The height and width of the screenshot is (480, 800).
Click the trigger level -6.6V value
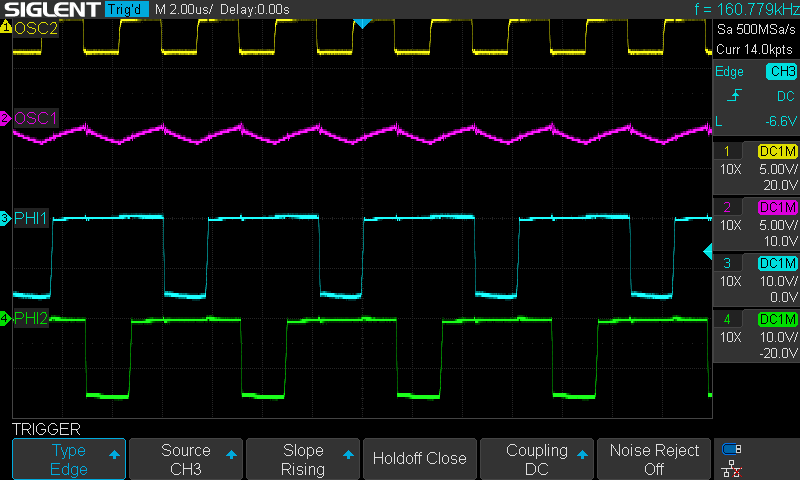click(781, 121)
